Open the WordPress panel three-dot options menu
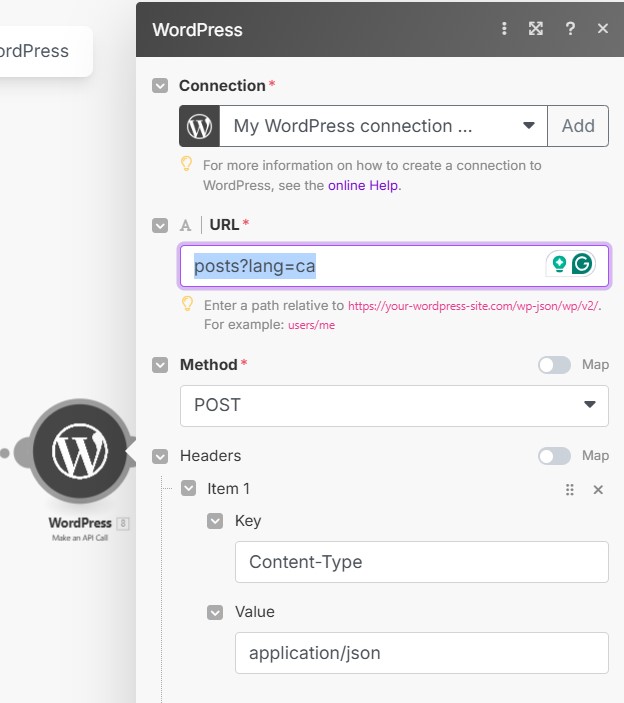This screenshot has width=624, height=703. tap(504, 29)
